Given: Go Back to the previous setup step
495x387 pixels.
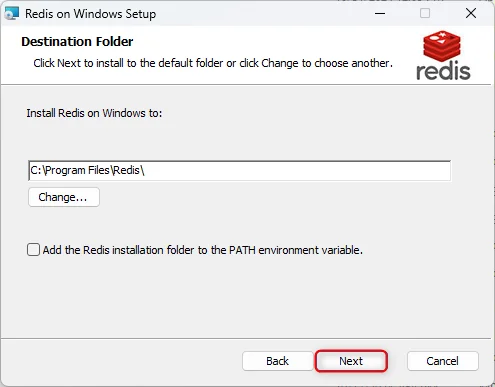Looking at the screenshot, I should (277, 361).
